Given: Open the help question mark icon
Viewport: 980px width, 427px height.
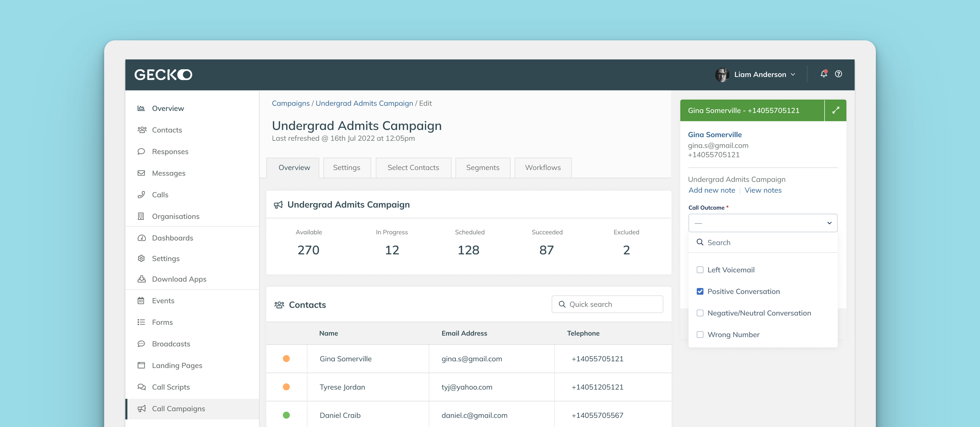Looking at the screenshot, I should [838, 74].
